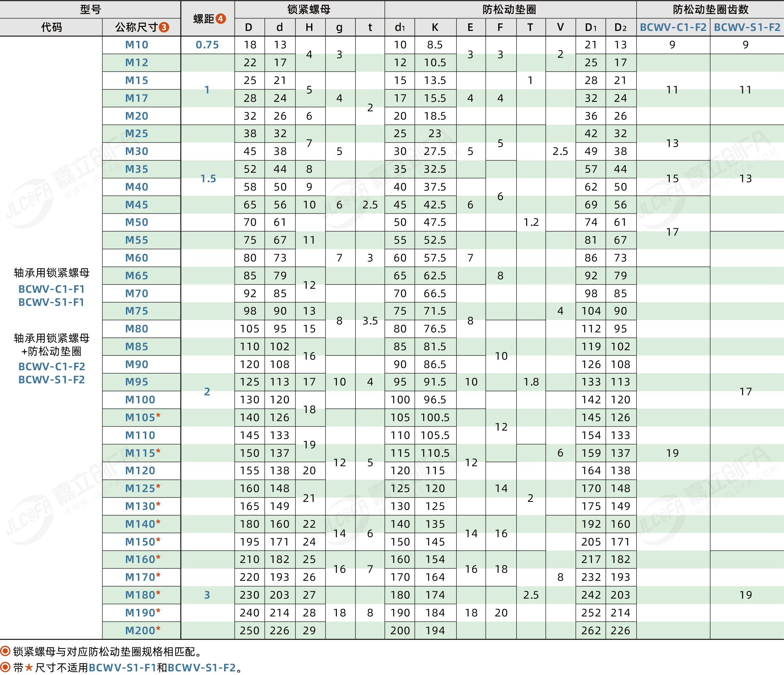Click the 锁紧螺母 group header
784x675 pixels.
(x=309, y=9)
